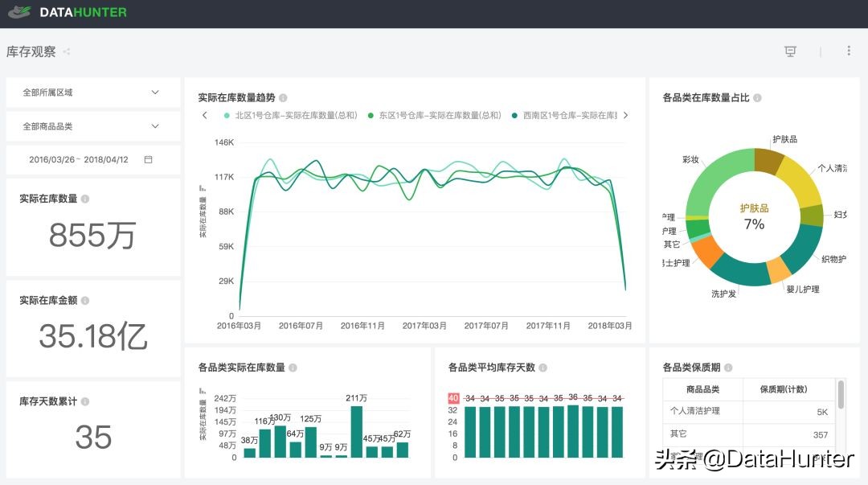Viewport: 868px width, 485px height.
Task: Click sort icon on category bar chart axis
Action: [x=203, y=392]
